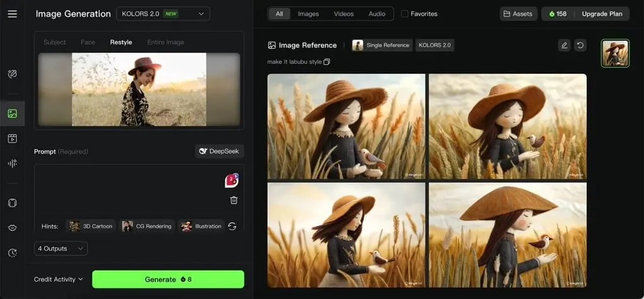
Task: Regenerate using the redo arrow icon
Action: pyautogui.click(x=581, y=45)
